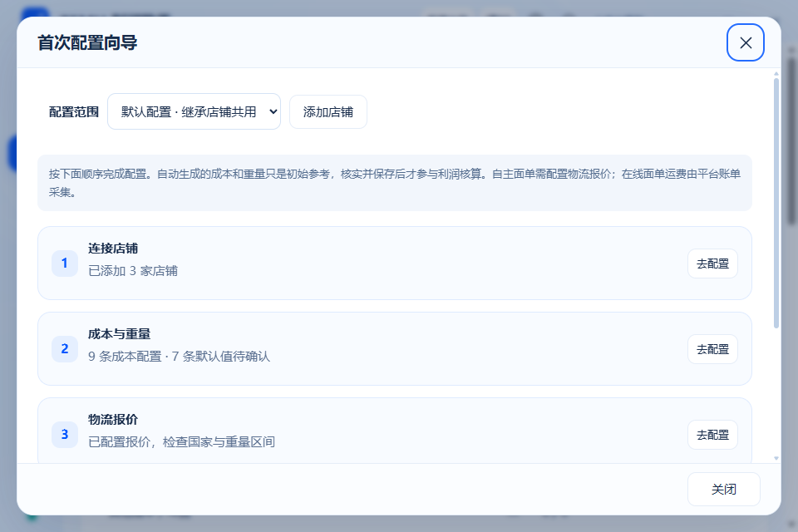Image resolution: width=798 pixels, height=532 pixels.
Task: Click the 物流报价 step title
Action: [x=113, y=420]
